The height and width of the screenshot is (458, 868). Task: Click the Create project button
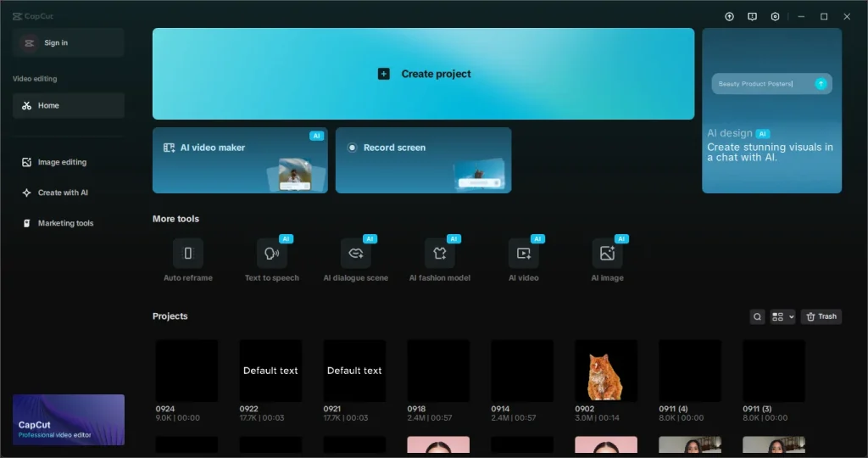[423, 74]
